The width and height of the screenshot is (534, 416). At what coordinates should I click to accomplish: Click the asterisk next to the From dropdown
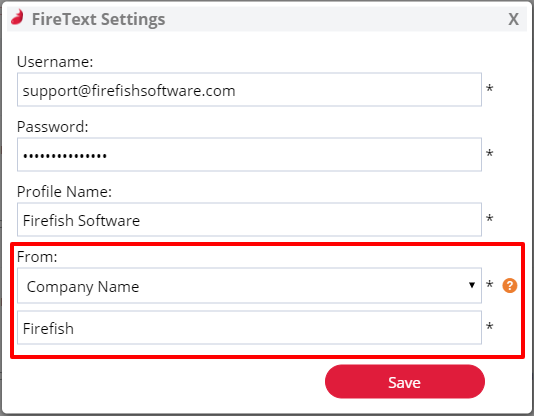click(x=490, y=284)
